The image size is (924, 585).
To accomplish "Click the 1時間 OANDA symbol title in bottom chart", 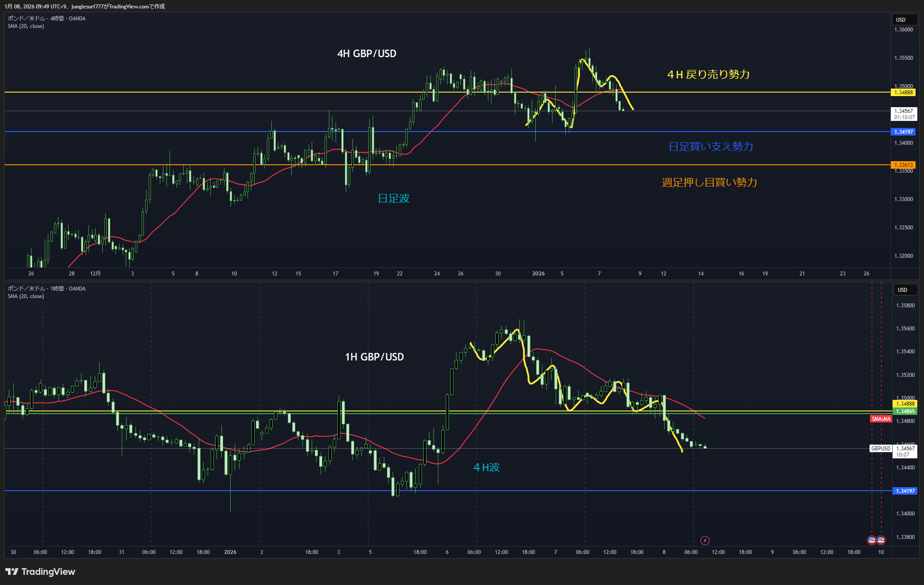I will pyautogui.click(x=46, y=289).
